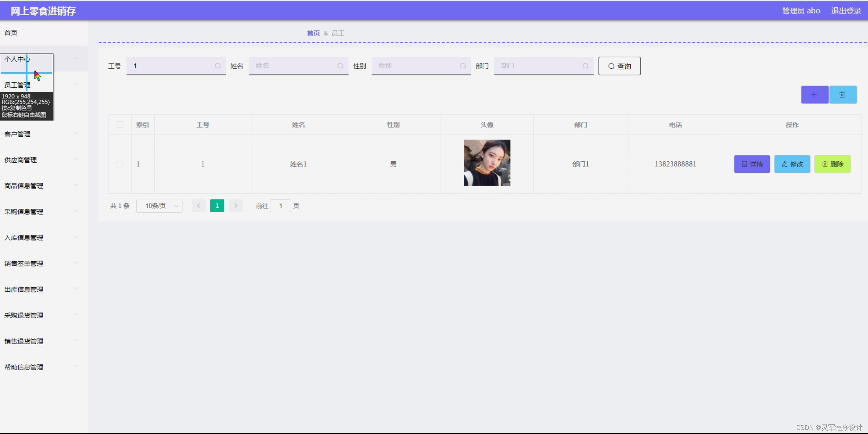Screen dimensions: 868x434
Task: Go to next page arrow
Action: tap(236, 206)
